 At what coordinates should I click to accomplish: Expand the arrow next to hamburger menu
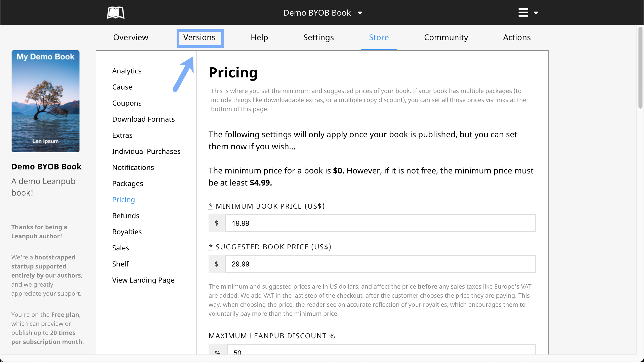[536, 13]
